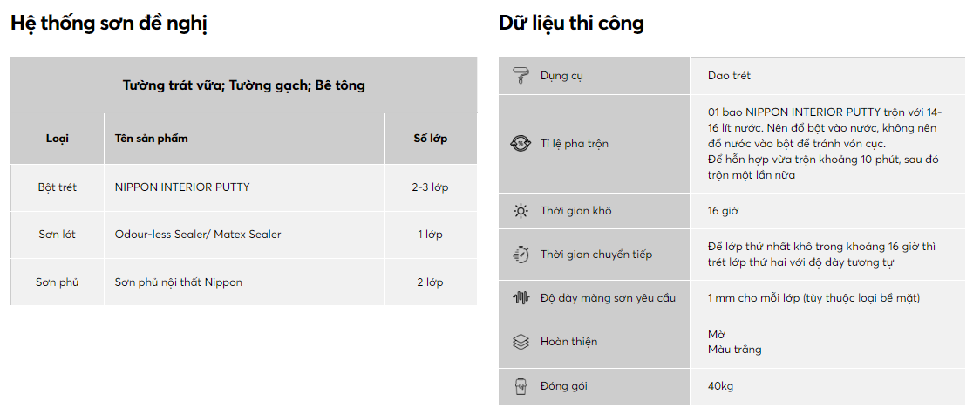Click the Tường trát vữa; Tường gạch; Bê tông header

[244, 85]
